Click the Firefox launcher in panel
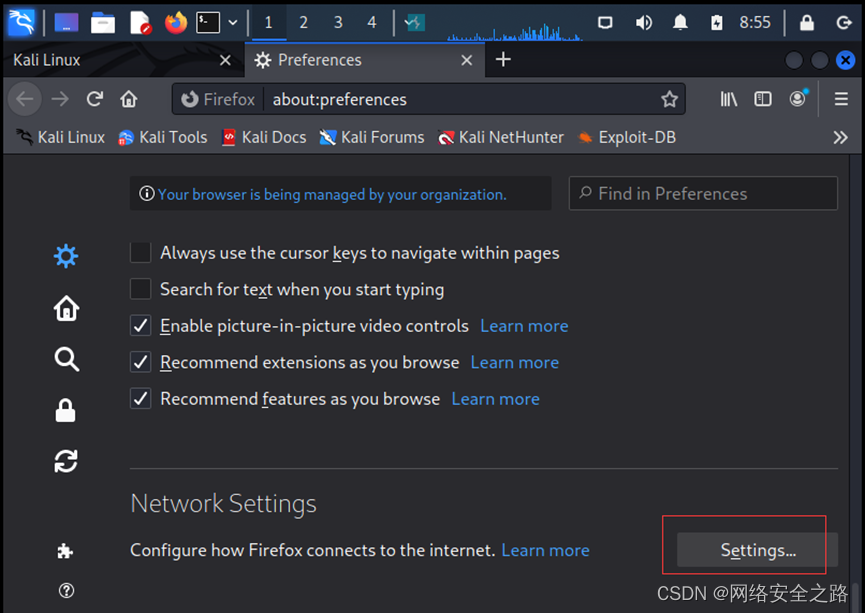Image resolution: width=865 pixels, height=613 pixels. [x=176, y=23]
